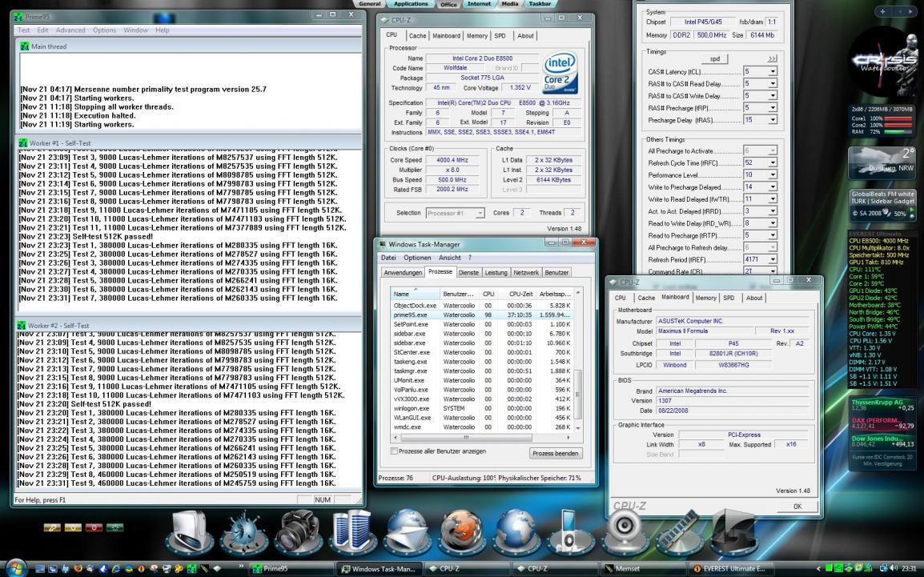Enable Prozesse aller Benutzer anzeigen checkbox
Screen dimensions: 924x577
(394, 451)
